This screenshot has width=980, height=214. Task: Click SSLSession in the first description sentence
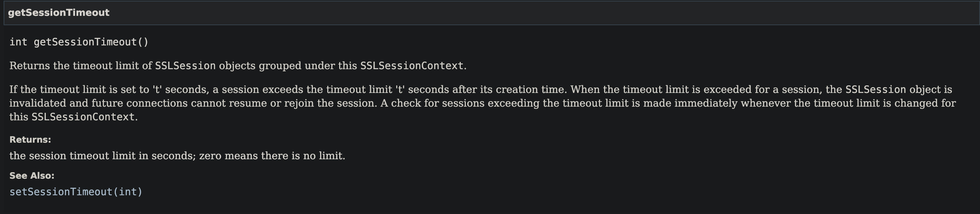point(185,66)
